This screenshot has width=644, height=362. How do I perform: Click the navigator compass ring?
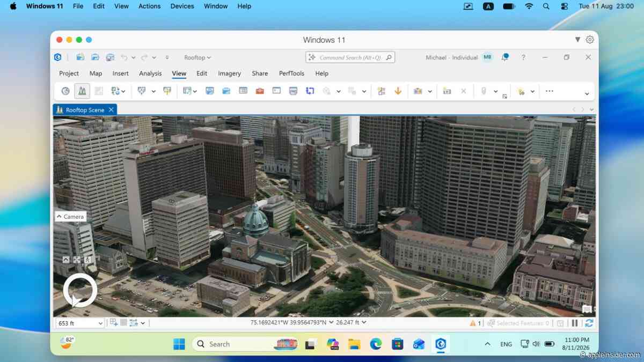[80, 291]
